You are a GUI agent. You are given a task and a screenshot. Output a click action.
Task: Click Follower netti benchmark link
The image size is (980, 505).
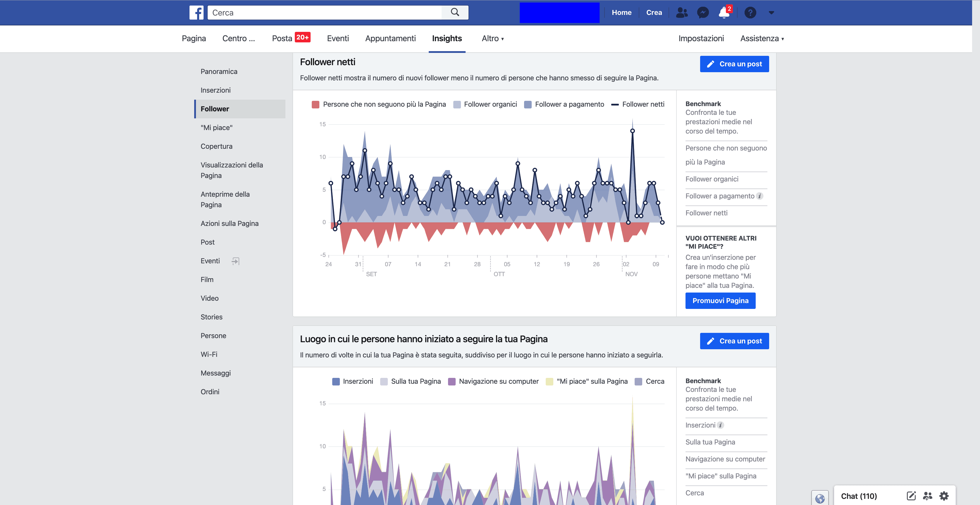[x=706, y=213]
